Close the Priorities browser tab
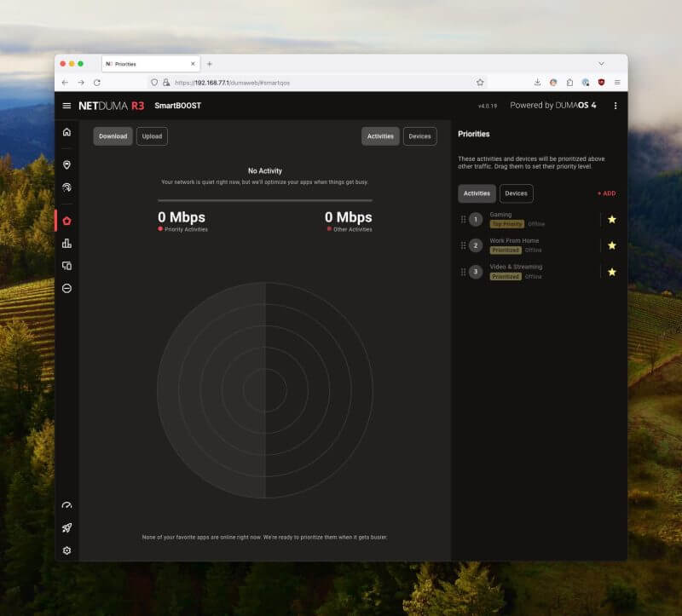The height and width of the screenshot is (616, 682). tap(193, 64)
